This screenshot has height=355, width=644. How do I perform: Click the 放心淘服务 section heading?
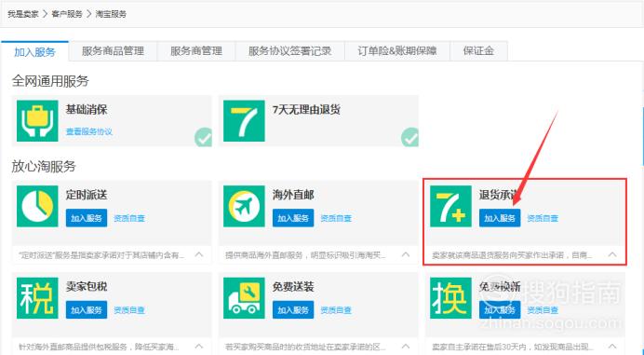pyautogui.click(x=44, y=167)
